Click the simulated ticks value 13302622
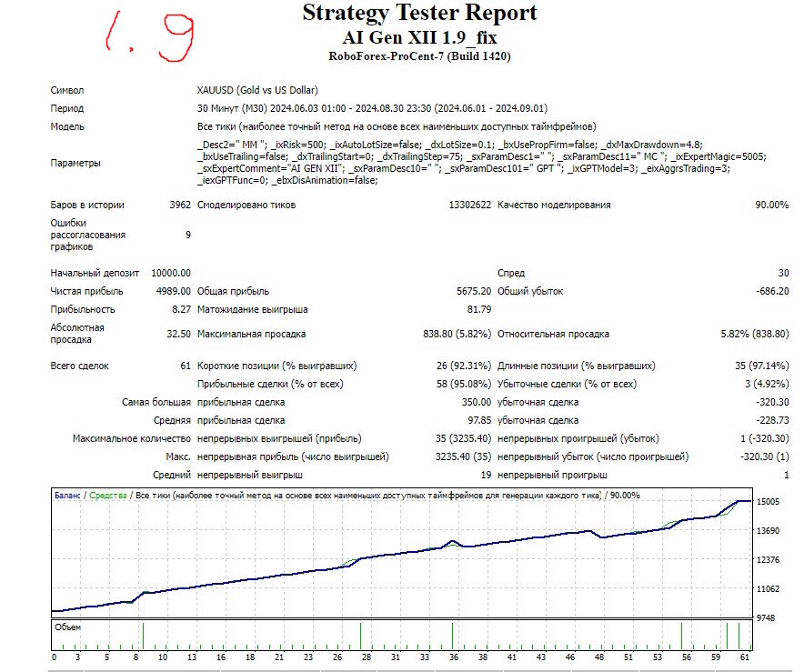This screenshot has height=672, width=804. [469, 205]
